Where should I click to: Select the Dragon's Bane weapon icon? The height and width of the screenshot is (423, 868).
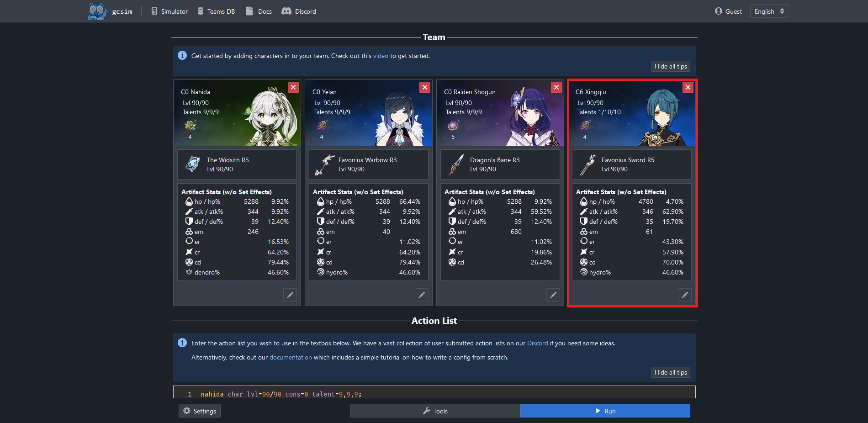click(x=456, y=164)
